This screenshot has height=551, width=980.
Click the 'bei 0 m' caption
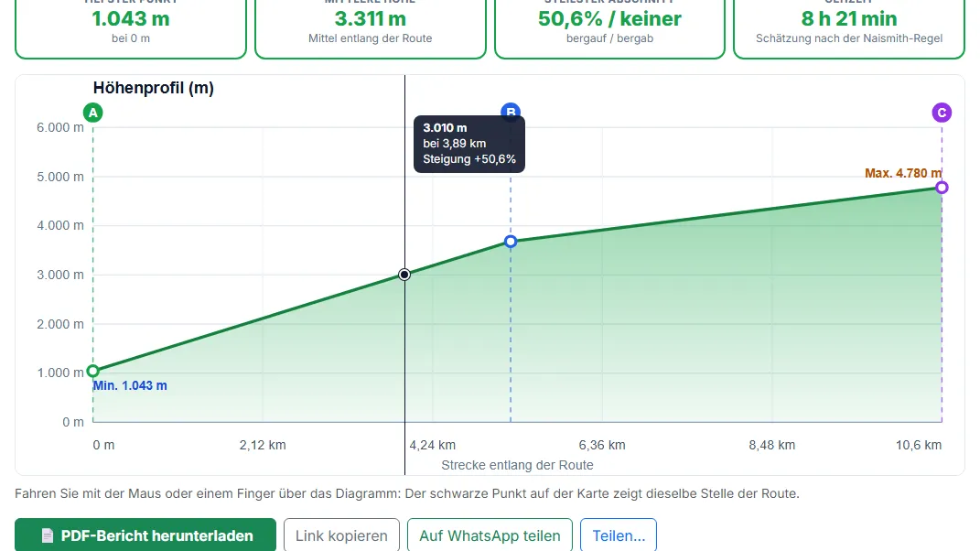pyautogui.click(x=131, y=38)
